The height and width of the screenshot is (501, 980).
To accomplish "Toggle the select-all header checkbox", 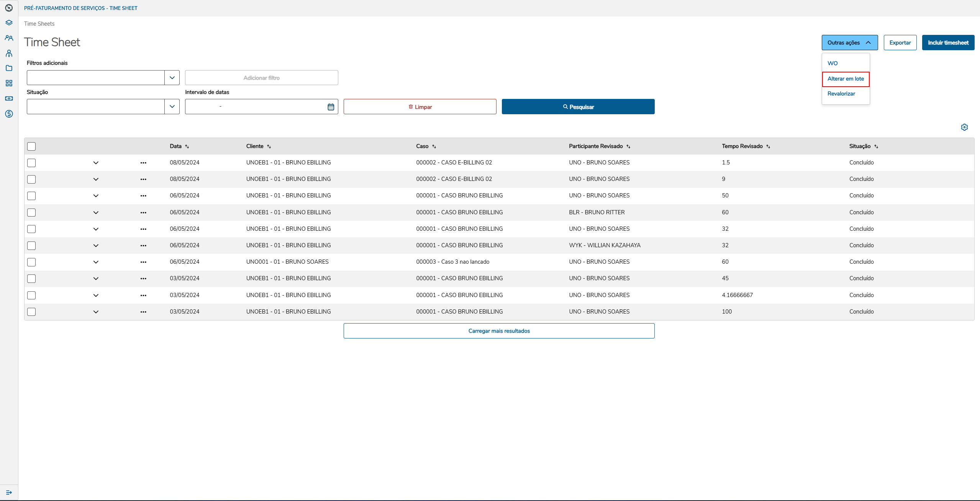I will [x=31, y=146].
